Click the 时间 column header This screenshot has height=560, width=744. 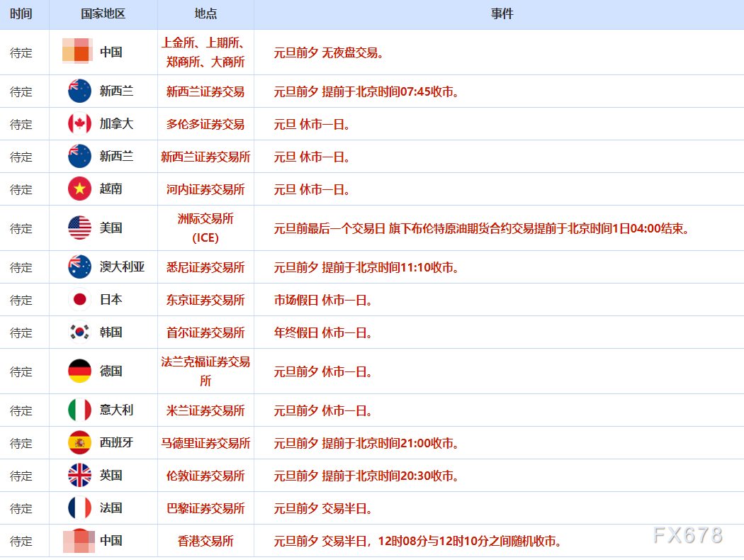coord(23,13)
